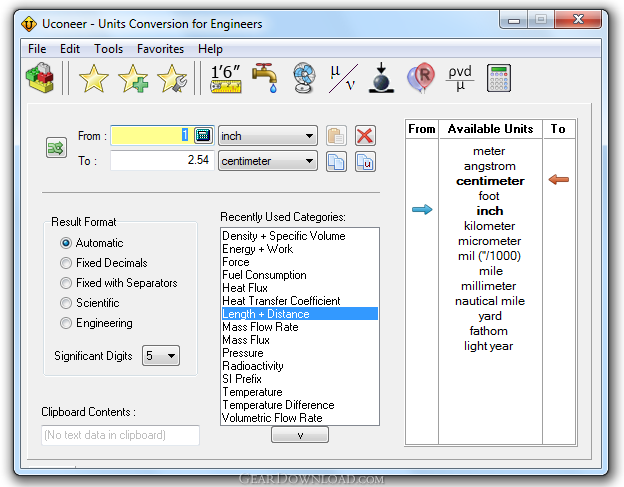This screenshot has width=624, height=487.
Task: Open the calculator toolbar icon
Action: click(x=499, y=78)
